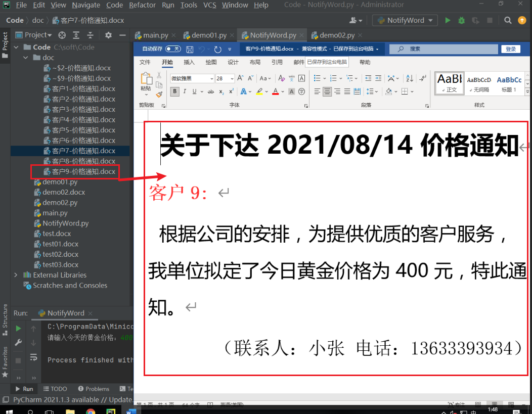Click PyCharm's Debug bug icon
The image size is (532, 414).
click(461, 20)
